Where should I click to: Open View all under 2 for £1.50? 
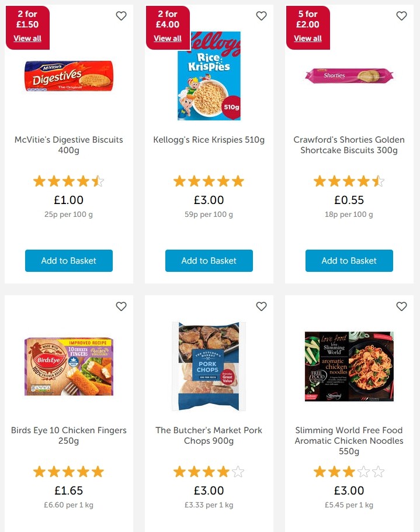pos(27,38)
